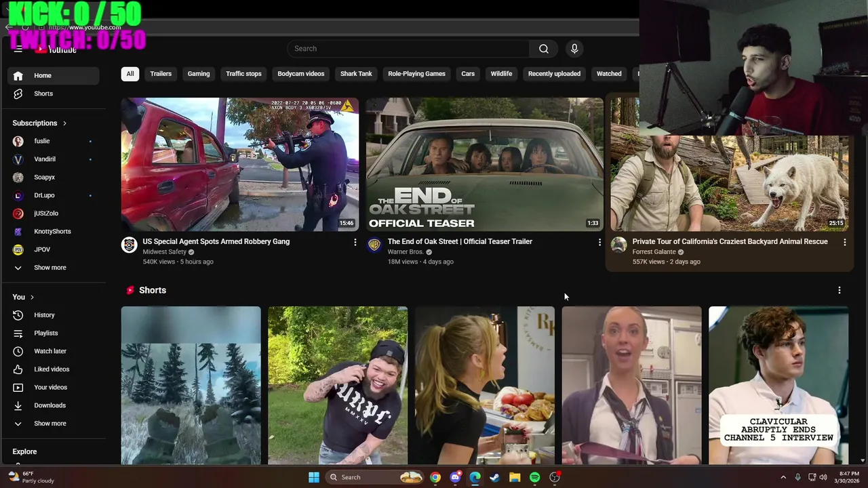The width and height of the screenshot is (868, 488).
Task: Open Steam from the taskbar
Action: click(495, 477)
